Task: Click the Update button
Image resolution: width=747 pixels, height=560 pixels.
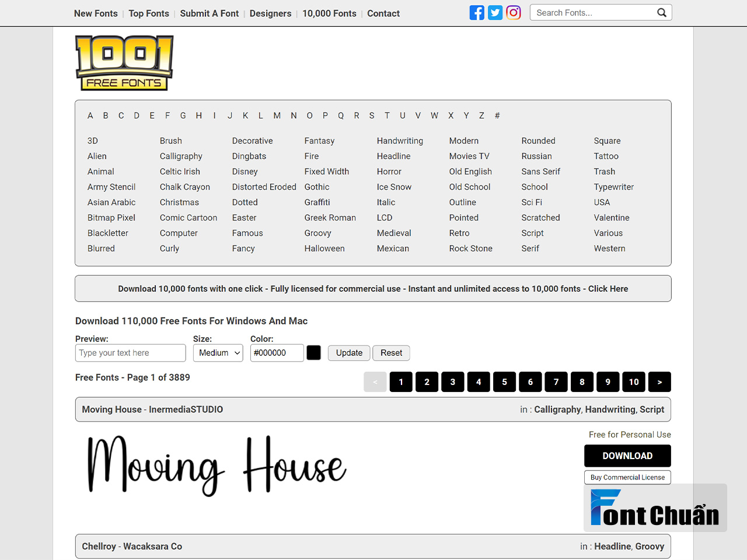Action: point(349,353)
